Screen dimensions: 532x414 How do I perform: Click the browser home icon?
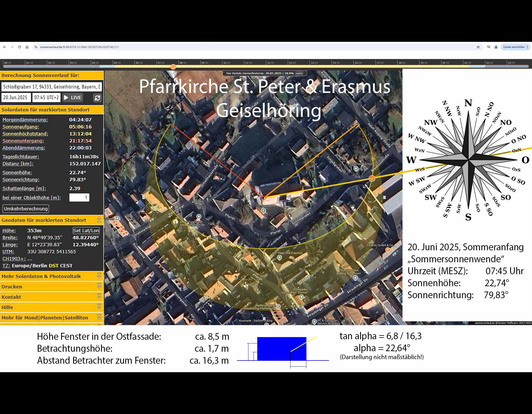tap(27, 47)
